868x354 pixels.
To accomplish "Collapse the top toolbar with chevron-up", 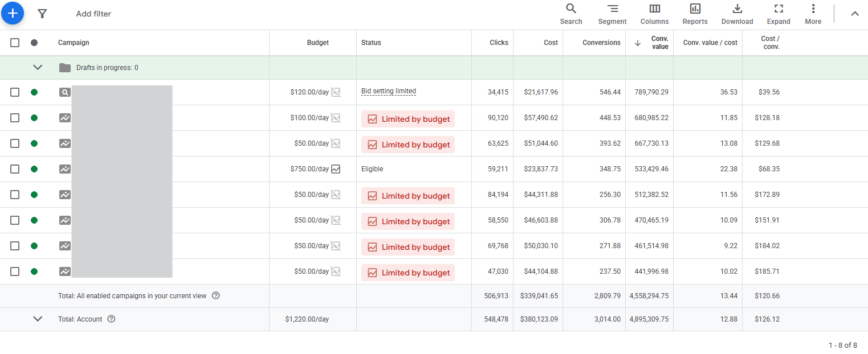I will click(854, 14).
